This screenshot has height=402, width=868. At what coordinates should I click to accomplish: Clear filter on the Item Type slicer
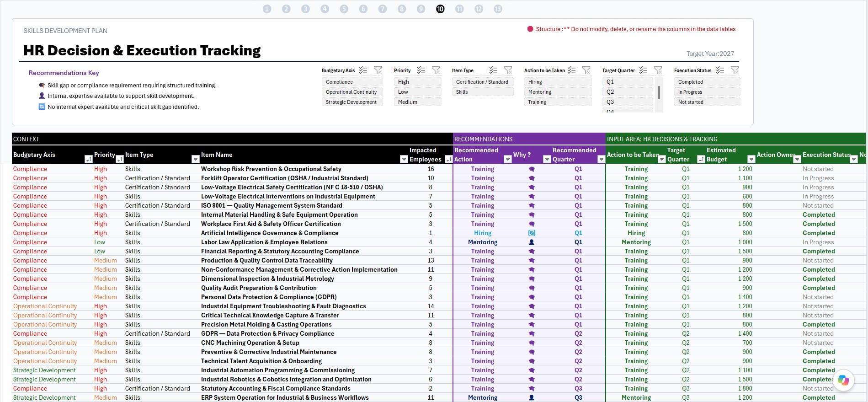pyautogui.click(x=508, y=70)
